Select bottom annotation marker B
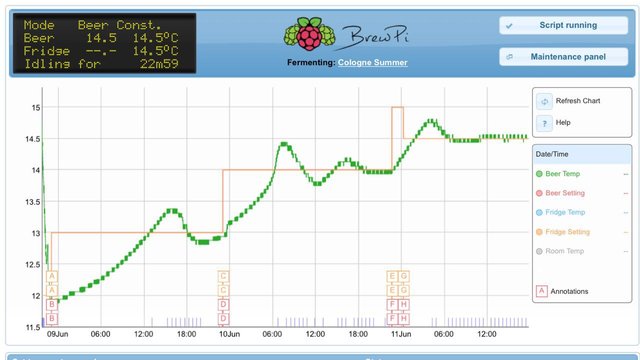The height and width of the screenshot is (360, 640). point(52,319)
